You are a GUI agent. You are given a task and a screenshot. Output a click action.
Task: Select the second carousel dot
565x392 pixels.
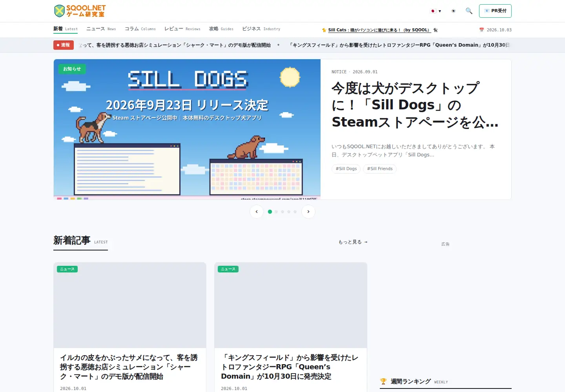276,212
